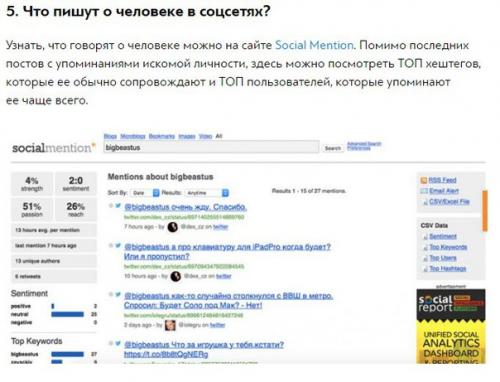
Task: Open twitter source link under 10 hours ago
Action: click(x=224, y=276)
